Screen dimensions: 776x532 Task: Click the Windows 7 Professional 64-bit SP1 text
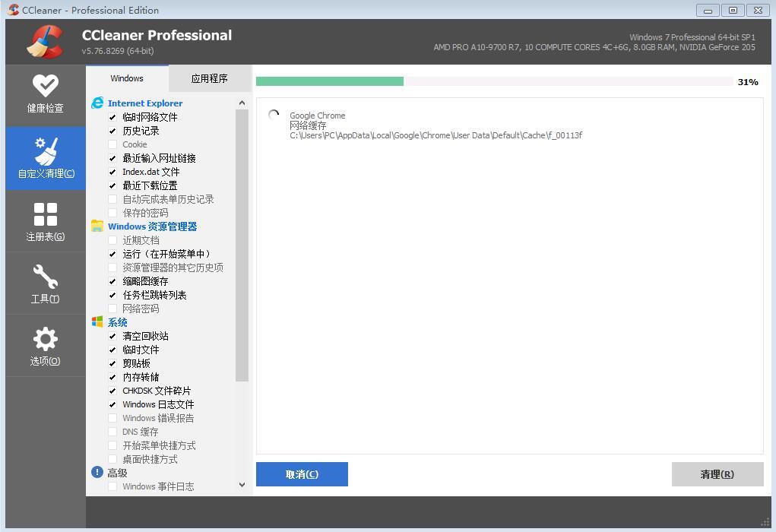coord(692,37)
